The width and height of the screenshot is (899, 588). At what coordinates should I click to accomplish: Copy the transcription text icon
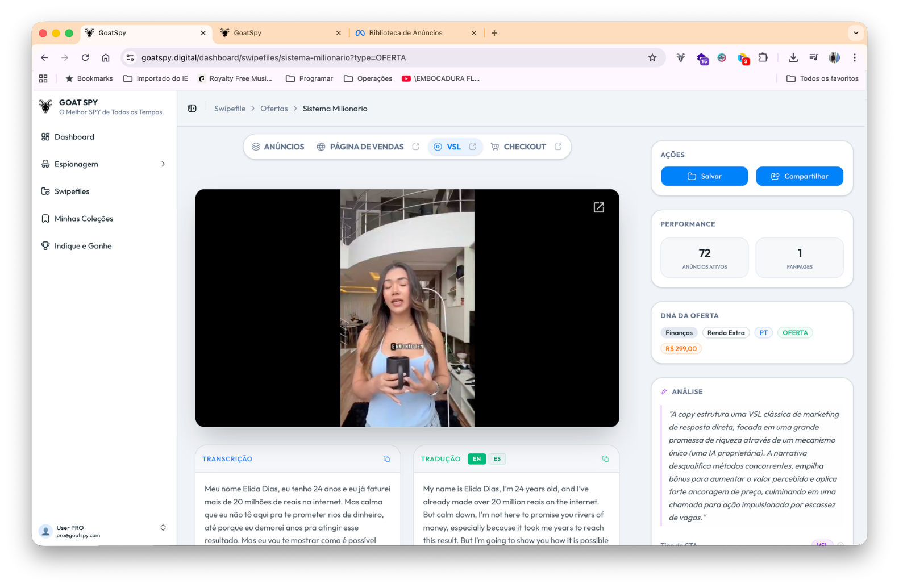[x=386, y=459]
